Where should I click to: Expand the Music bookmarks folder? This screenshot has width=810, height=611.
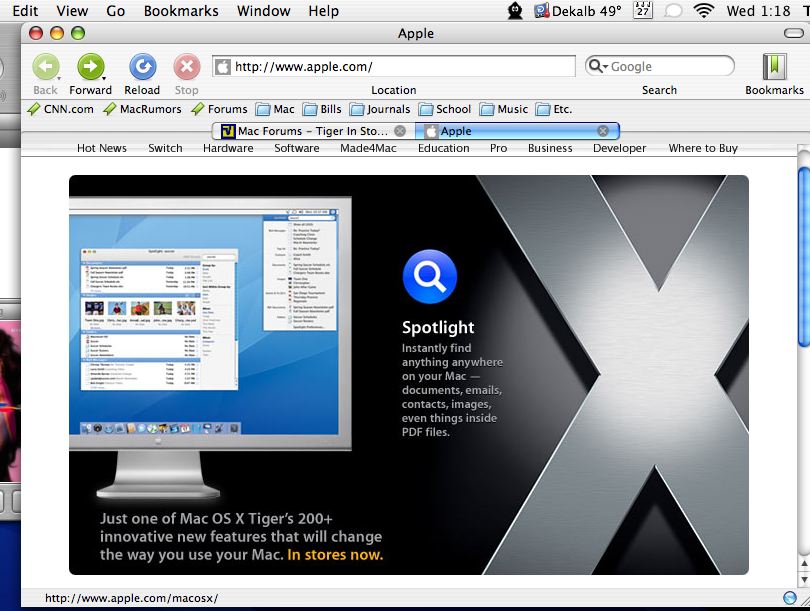click(504, 109)
